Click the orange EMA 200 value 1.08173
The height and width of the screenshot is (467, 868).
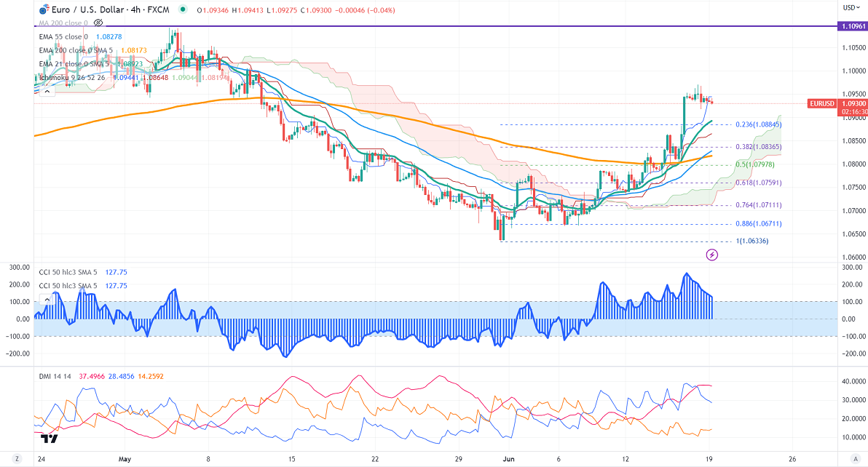click(134, 50)
